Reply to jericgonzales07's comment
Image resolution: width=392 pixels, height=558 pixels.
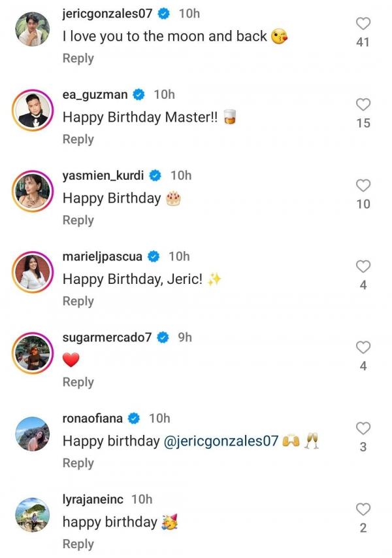78,58
